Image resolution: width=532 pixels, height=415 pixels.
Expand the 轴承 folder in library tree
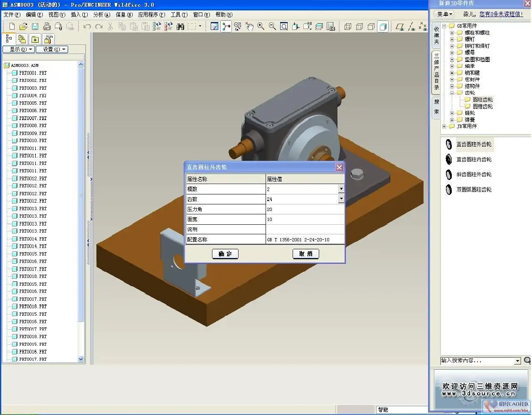(452, 66)
